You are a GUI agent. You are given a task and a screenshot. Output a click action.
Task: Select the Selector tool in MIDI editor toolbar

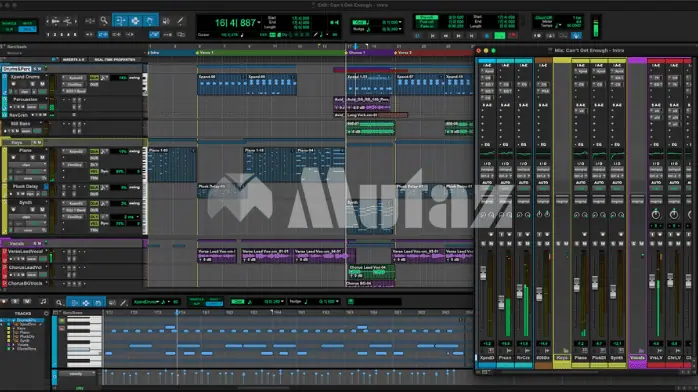click(86, 303)
